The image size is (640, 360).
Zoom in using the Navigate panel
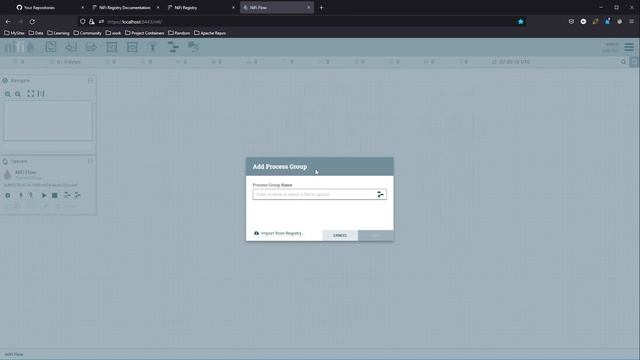click(x=8, y=94)
